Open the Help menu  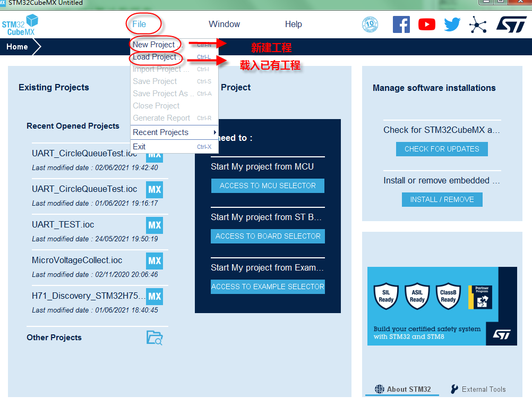(x=294, y=24)
